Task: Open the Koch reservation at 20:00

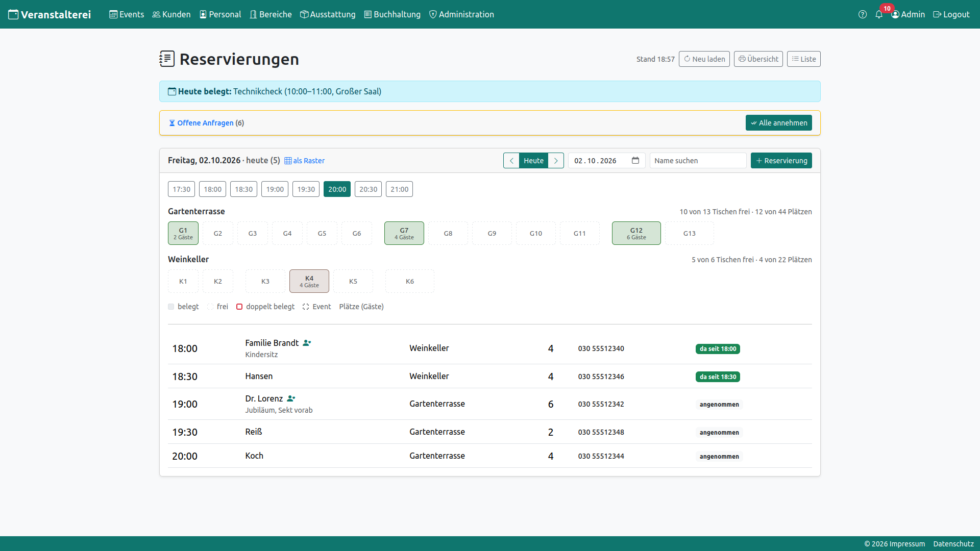Action: [490, 456]
